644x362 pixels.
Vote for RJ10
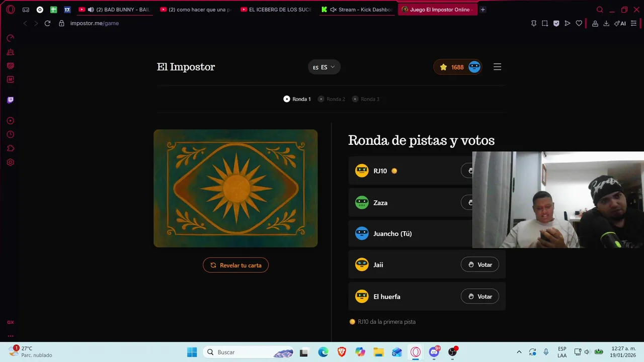coord(467,170)
